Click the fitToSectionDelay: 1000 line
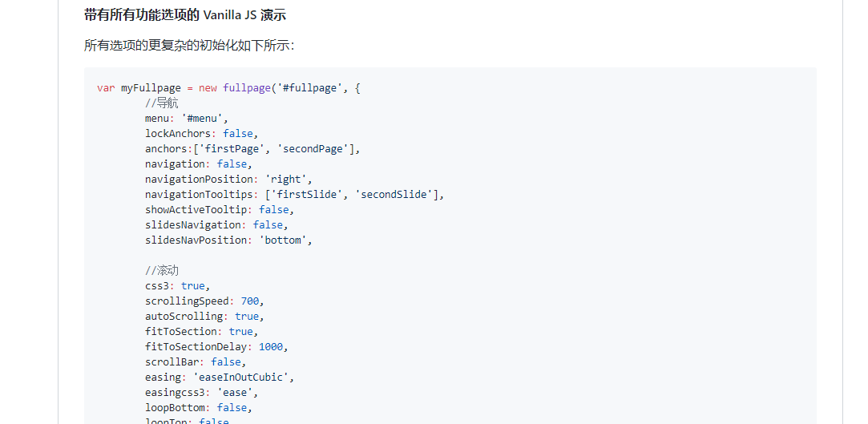Image resolution: width=868 pixels, height=424 pixels. 216,347
